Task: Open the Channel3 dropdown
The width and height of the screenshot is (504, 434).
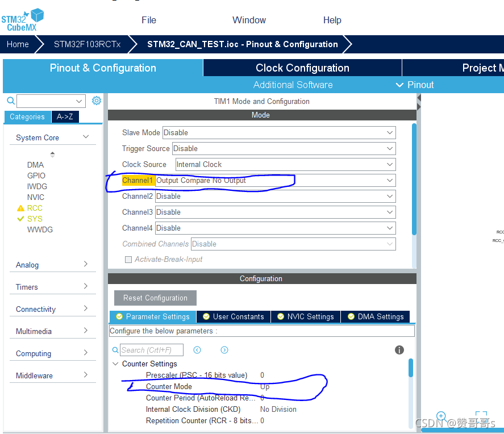Action: [275, 212]
